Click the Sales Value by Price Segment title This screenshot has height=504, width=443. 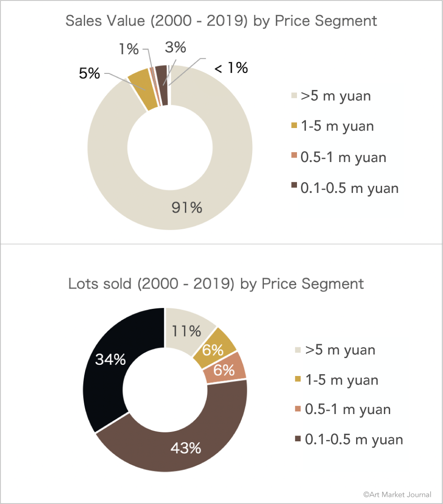click(x=221, y=21)
